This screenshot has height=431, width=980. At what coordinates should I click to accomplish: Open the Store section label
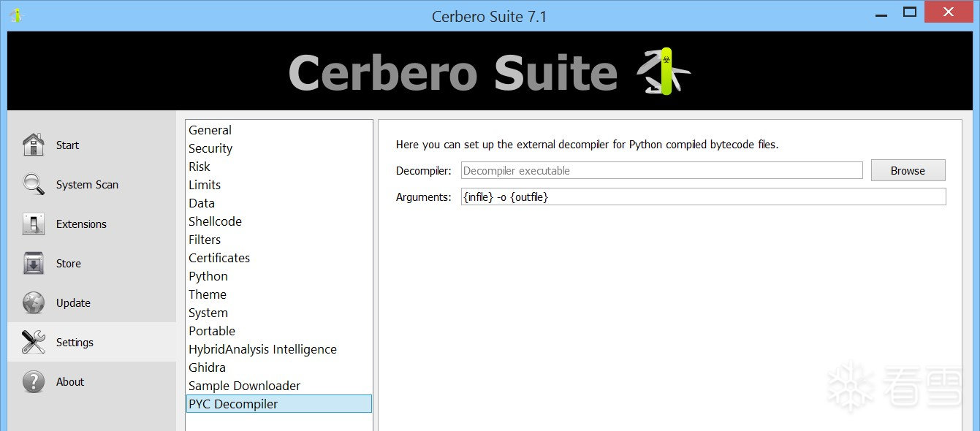[x=69, y=264]
